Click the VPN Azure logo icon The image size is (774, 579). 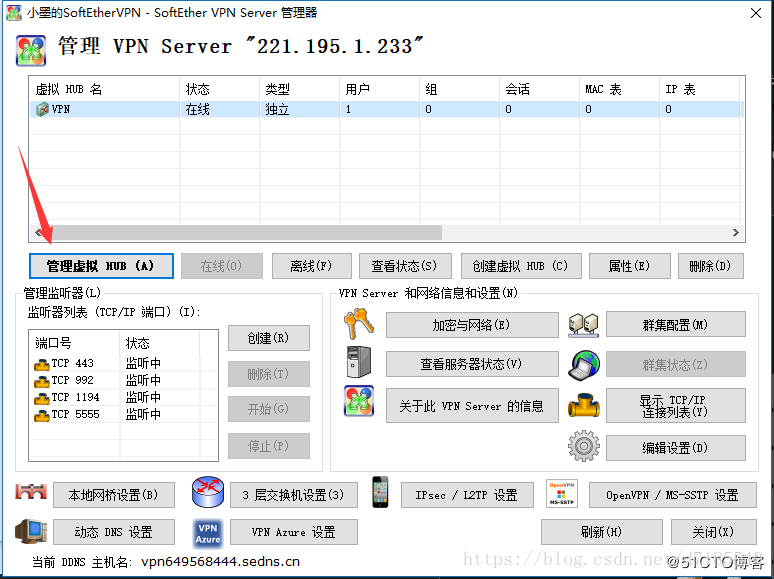[x=207, y=534]
